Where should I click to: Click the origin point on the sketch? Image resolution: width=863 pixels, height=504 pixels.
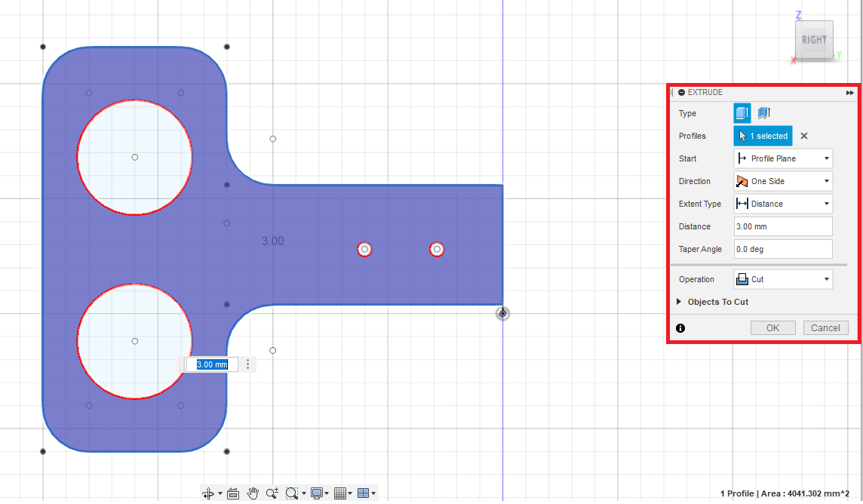pos(502,314)
